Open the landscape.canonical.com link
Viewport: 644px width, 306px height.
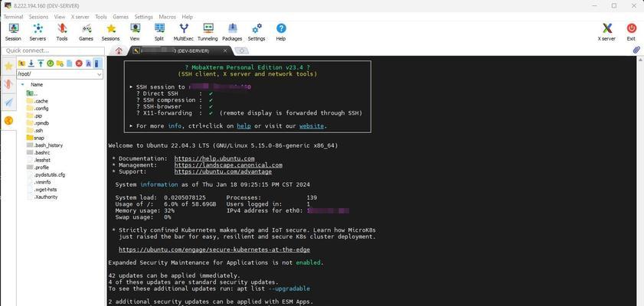pyautogui.click(x=228, y=165)
